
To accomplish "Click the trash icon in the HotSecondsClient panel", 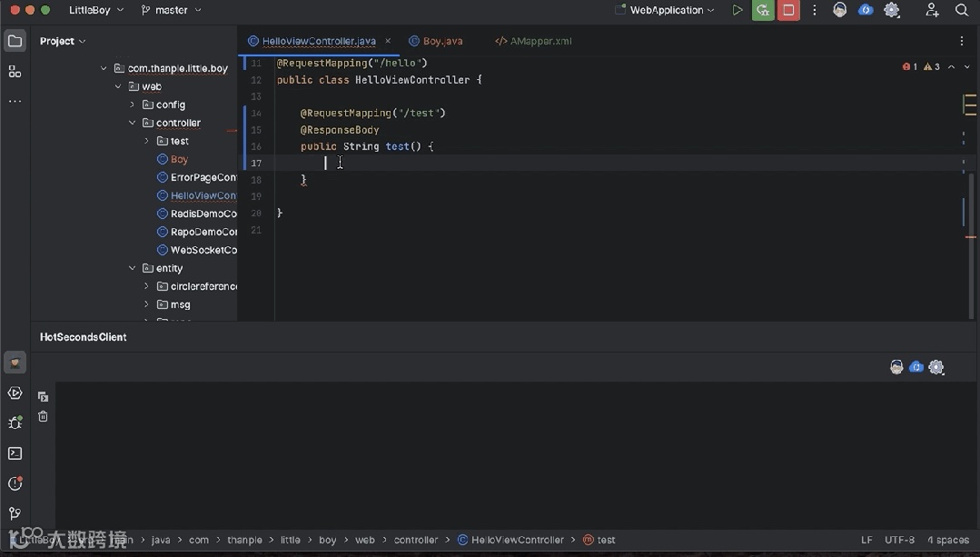I will 43,417.
